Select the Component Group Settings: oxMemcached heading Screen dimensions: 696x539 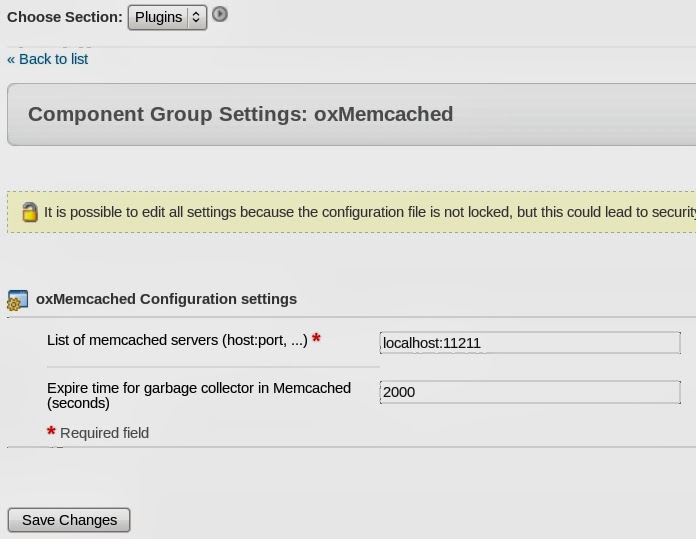point(241,114)
